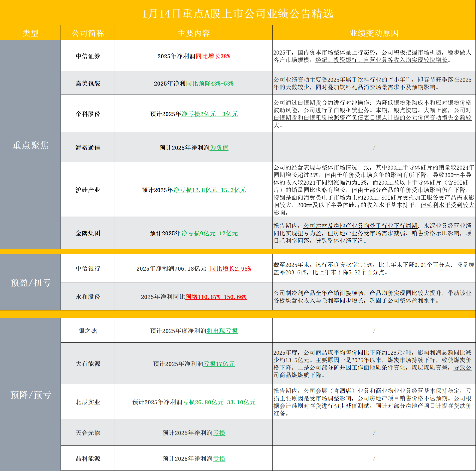Click the '主要内容' column header
The width and height of the screenshot is (476, 471).
pyautogui.click(x=193, y=33)
